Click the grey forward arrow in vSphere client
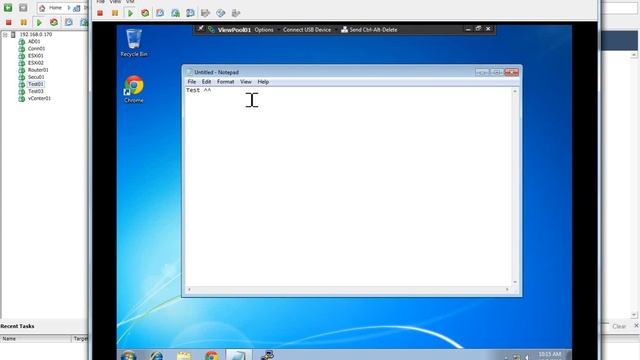The image size is (640, 360). pos(23,7)
